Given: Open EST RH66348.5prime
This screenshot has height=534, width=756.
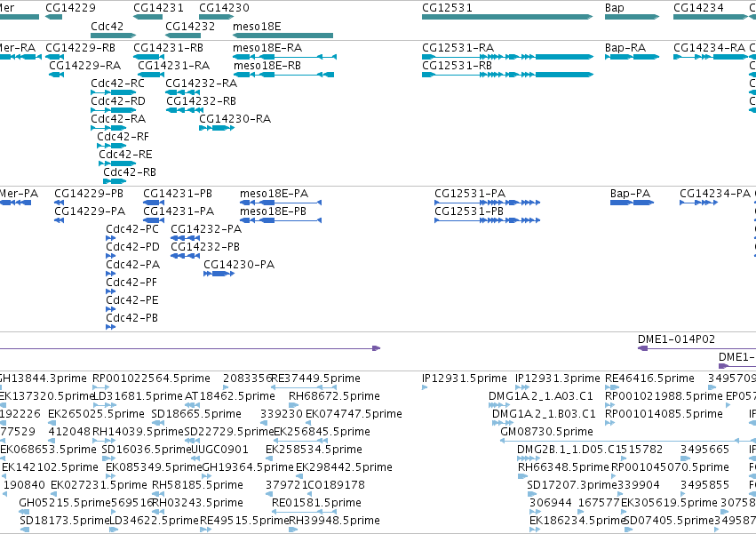Looking at the screenshot, I should pyautogui.click(x=563, y=467).
